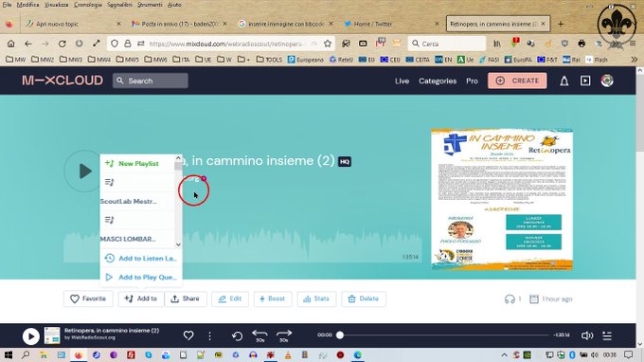This screenshot has width=644, height=362.
Task: Open the Europeana bookmark
Action: (306, 60)
